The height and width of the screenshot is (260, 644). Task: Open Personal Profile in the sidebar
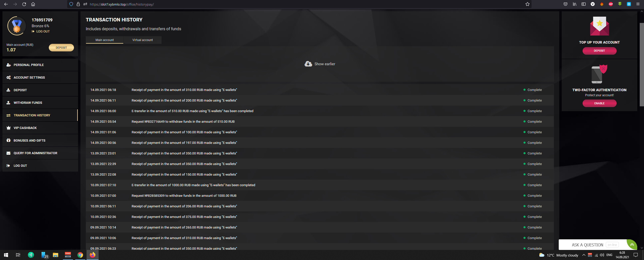(x=29, y=65)
